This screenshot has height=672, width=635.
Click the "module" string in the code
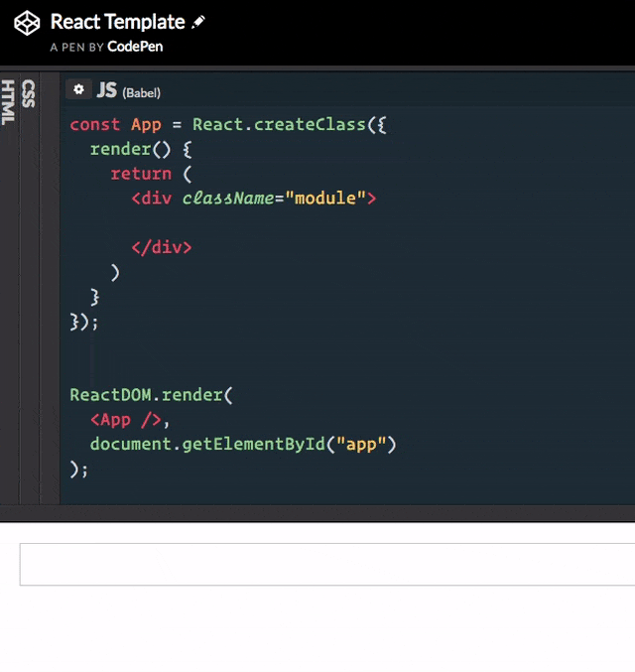(326, 199)
